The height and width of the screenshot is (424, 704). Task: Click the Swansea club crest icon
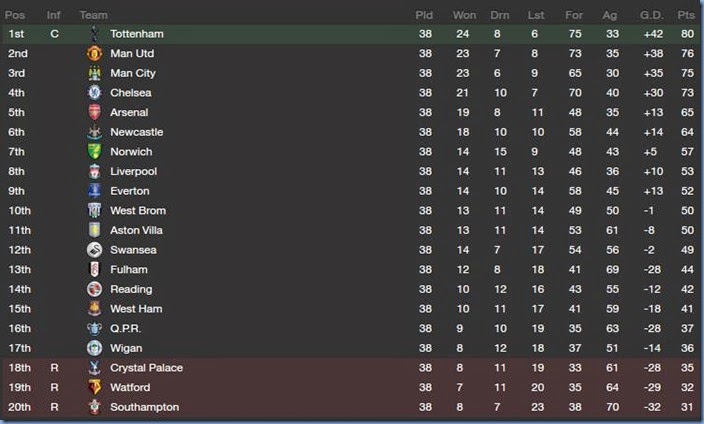coord(95,249)
